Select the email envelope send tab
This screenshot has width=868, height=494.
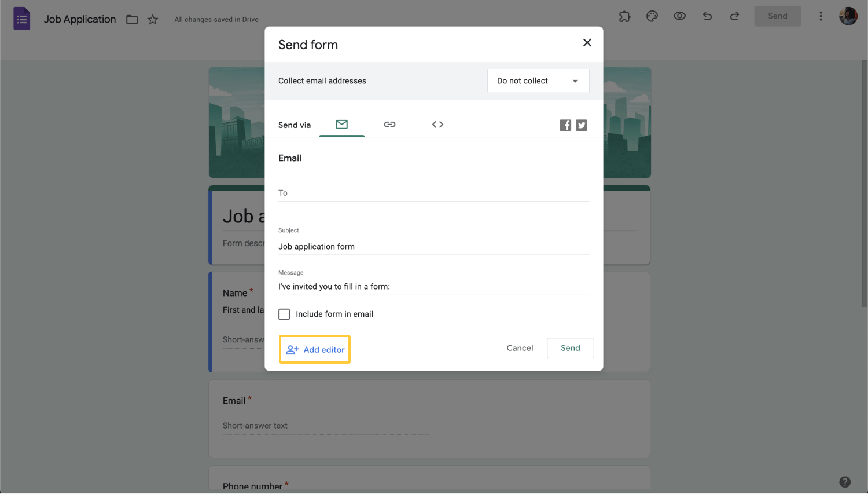(x=342, y=125)
